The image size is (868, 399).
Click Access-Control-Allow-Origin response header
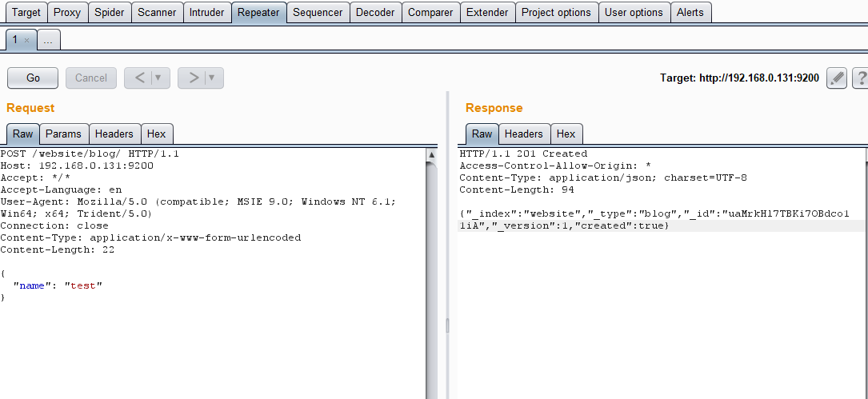click(555, 166)
